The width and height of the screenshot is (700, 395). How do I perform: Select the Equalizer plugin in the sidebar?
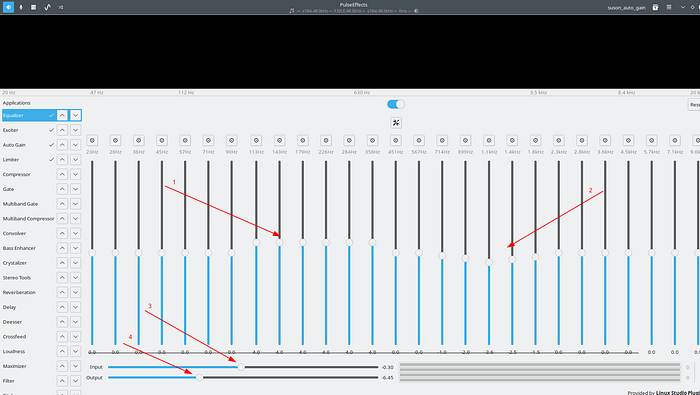coord(28,115)
